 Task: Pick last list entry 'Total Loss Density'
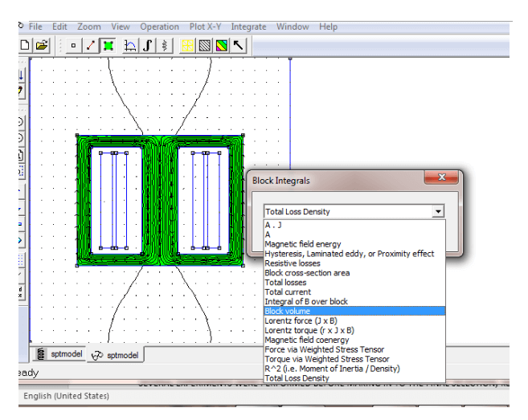(354, 378)
